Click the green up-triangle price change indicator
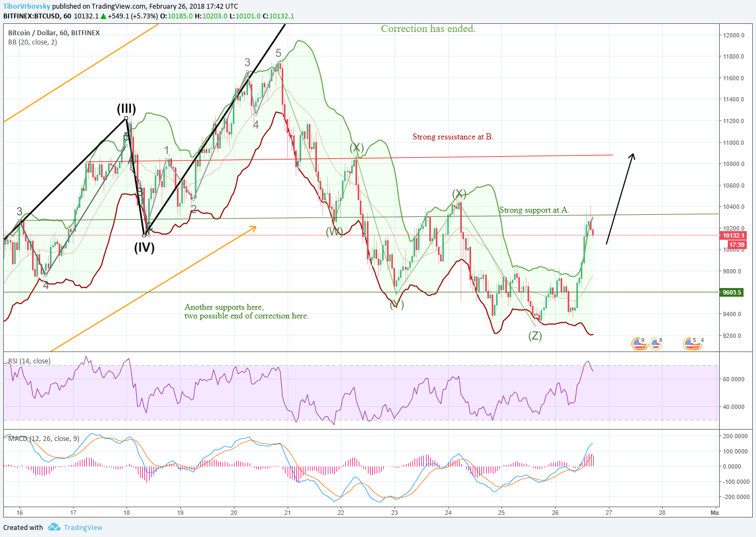The width and height of the screenshot is (756, 537). click(103, 16)
